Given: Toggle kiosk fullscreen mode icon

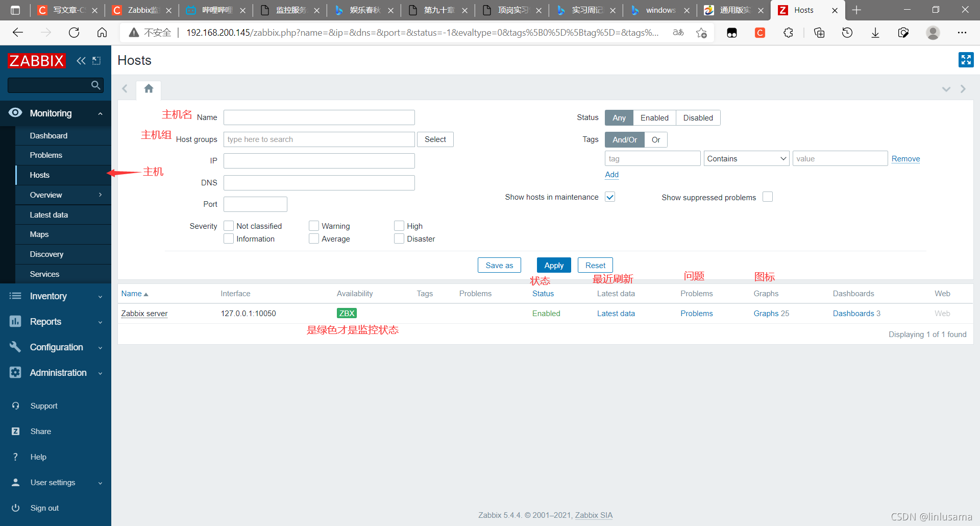Looking at the screenshot, I should (966, 60).
